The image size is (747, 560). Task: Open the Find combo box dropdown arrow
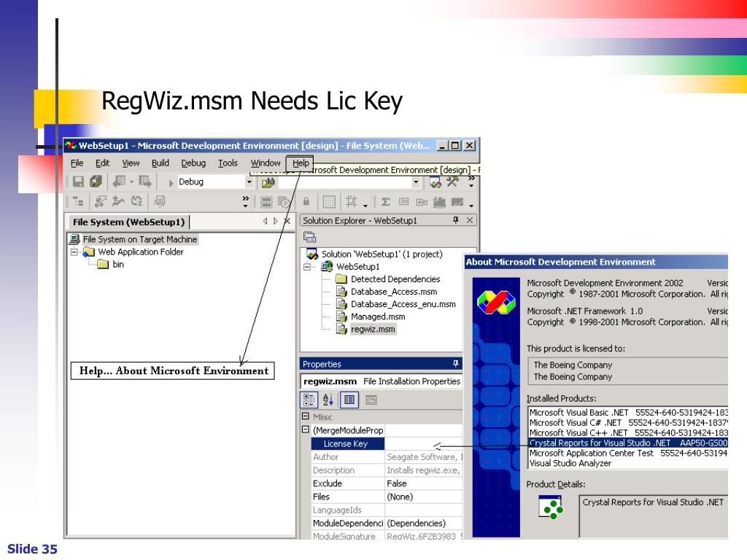(x=416, y=182)
